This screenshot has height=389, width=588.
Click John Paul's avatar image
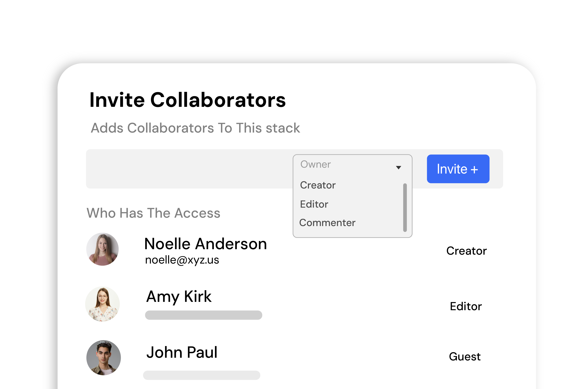click(103, 358)
